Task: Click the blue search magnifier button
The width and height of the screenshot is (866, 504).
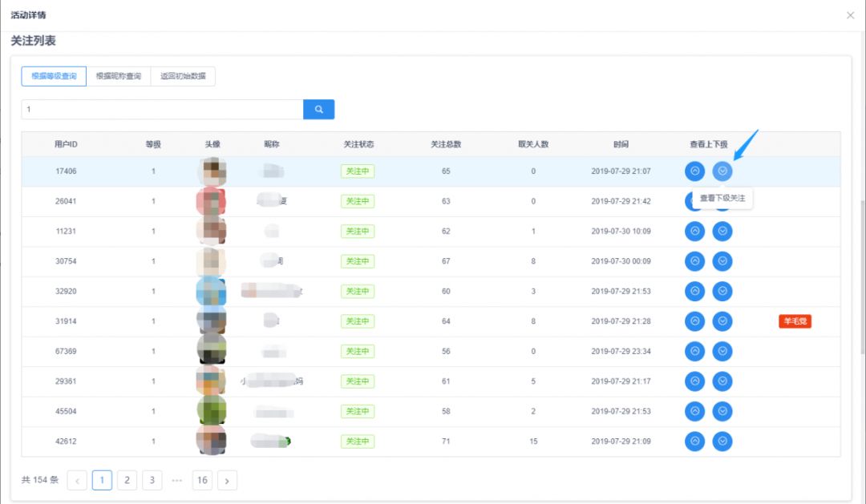Action: [318, 110]
